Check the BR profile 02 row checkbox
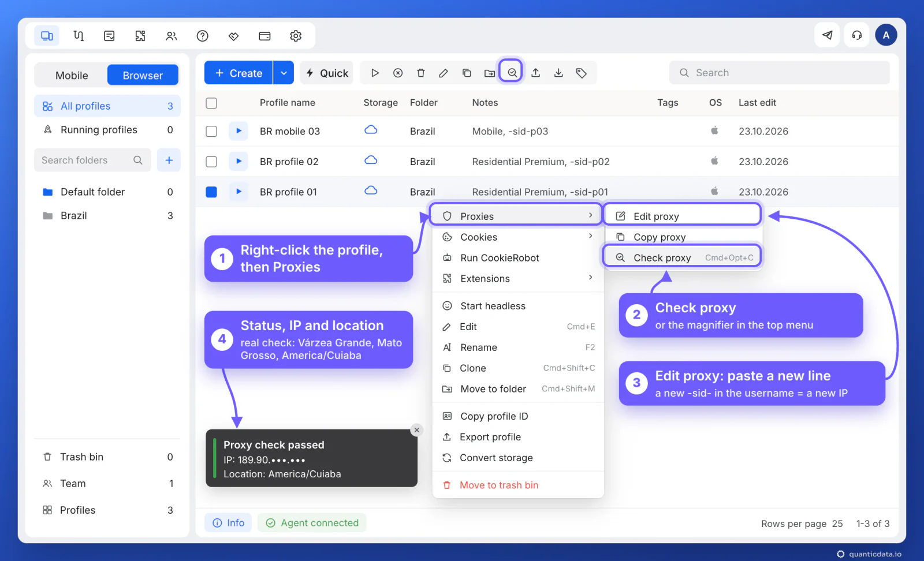 click(x=211, y=162)
